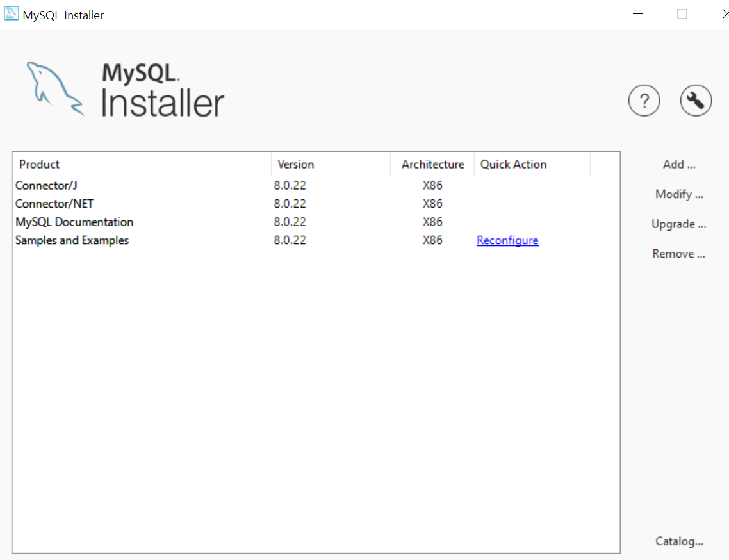
Task: Click the Quick Action column header
Action: click(532, 164)
